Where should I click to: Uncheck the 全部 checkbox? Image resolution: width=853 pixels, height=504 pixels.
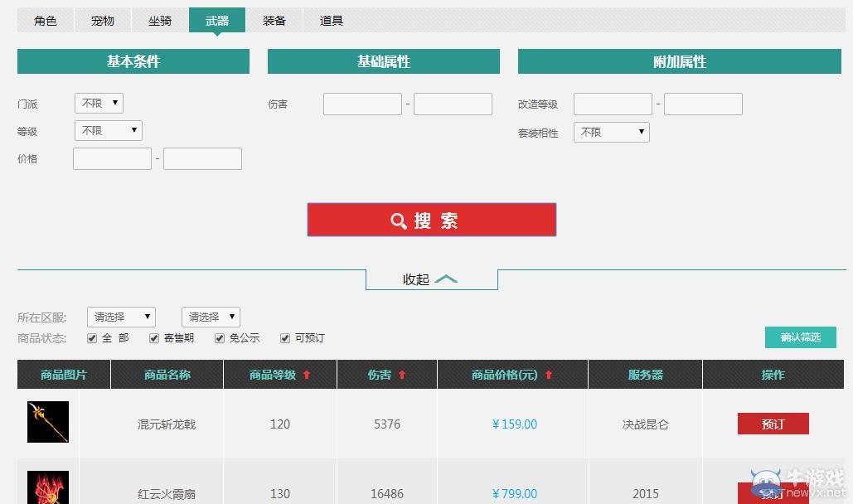[91, 338]
